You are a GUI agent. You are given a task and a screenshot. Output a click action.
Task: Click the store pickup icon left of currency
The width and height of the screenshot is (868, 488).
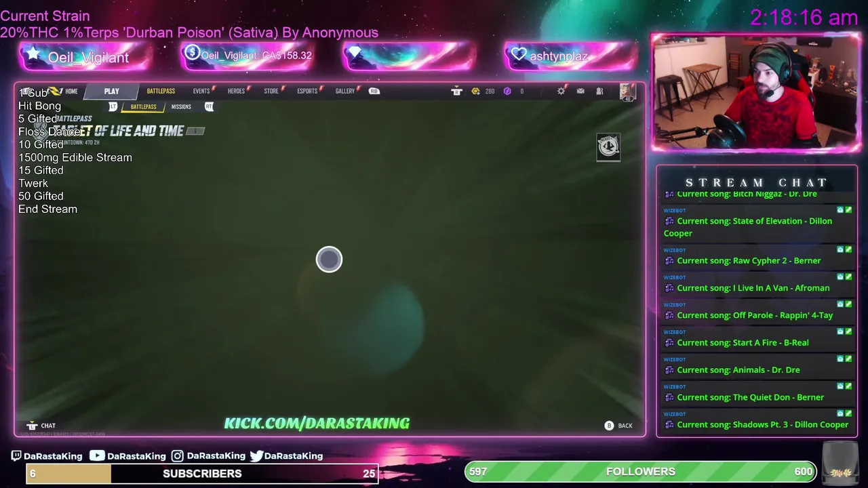pyautogui.click(x=456, y=91)
